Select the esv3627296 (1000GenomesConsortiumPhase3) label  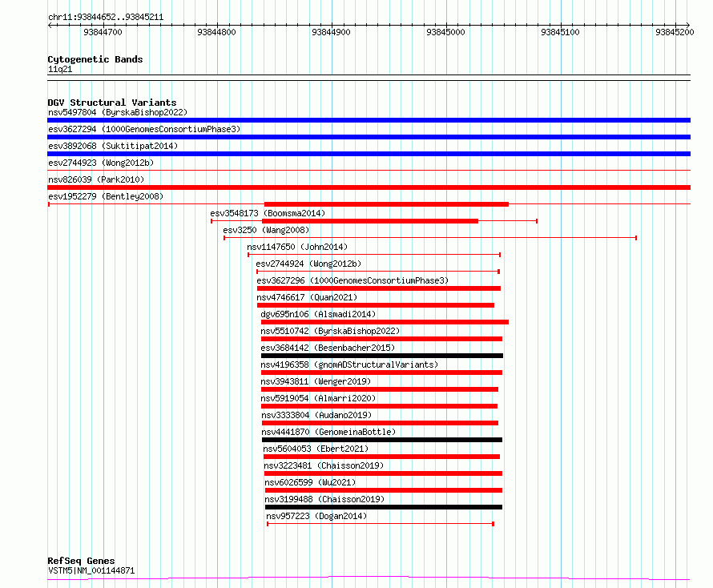click(x=352, y=280)
